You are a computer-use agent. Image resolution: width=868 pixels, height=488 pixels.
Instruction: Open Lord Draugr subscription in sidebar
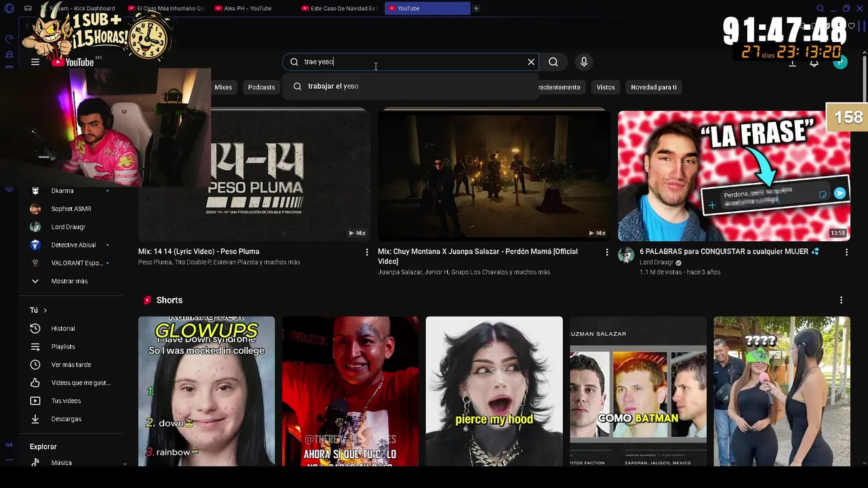71,226
